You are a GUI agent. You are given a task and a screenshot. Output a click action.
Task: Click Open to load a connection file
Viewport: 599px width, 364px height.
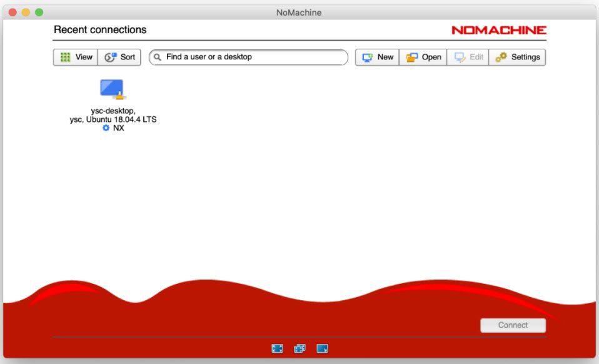pos(423,58)
